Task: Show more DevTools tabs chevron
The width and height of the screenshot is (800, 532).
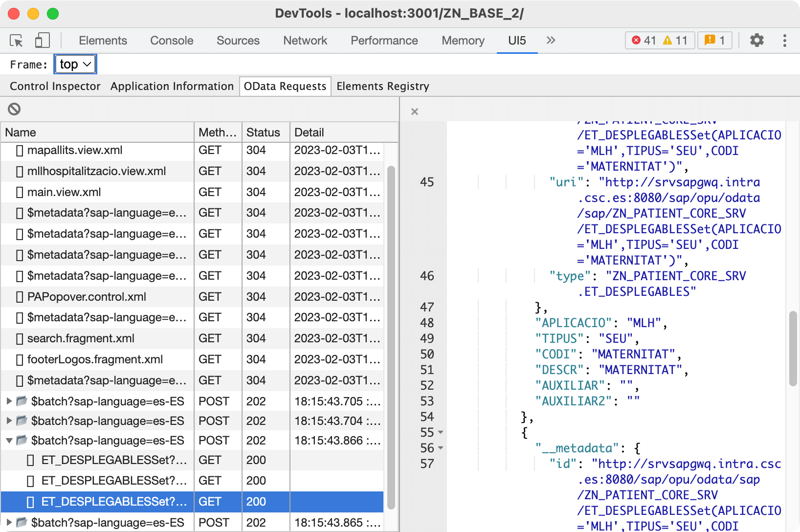Action: point(551,41)
